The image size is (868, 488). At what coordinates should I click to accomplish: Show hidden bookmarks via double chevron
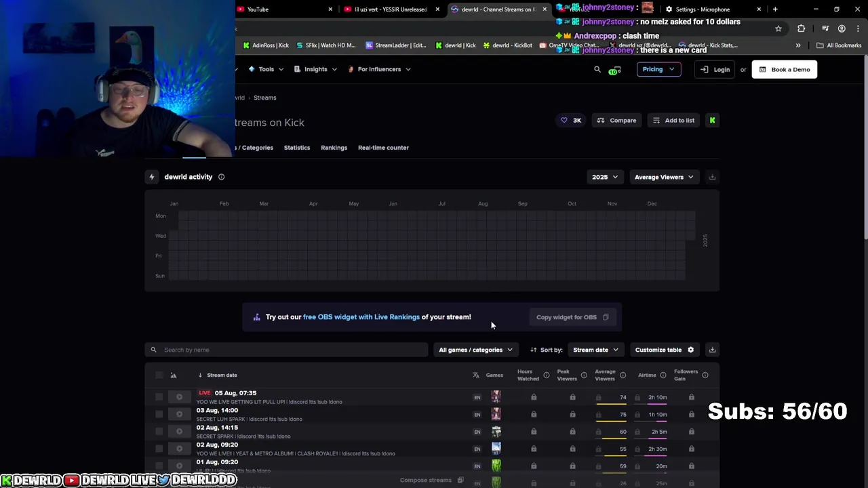(x=798, y=45)
